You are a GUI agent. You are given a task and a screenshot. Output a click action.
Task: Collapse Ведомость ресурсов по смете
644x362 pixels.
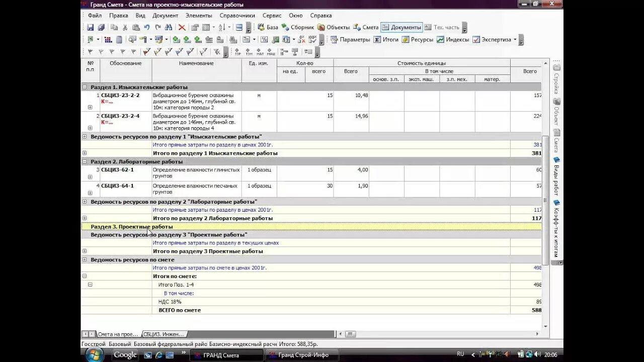point(85,259)
